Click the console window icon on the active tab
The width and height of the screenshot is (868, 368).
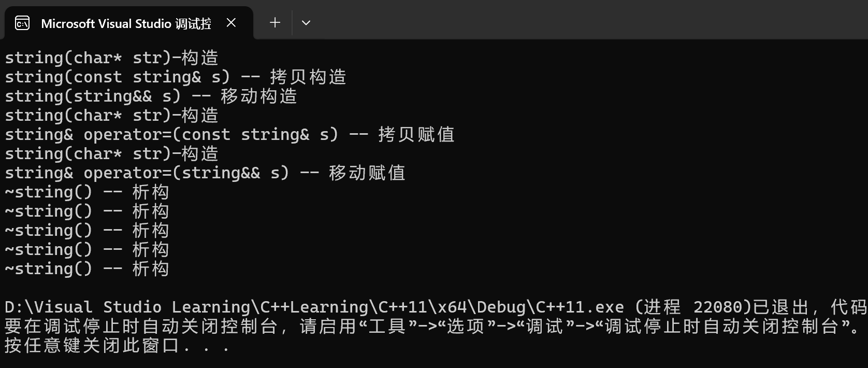coord(22,23)
